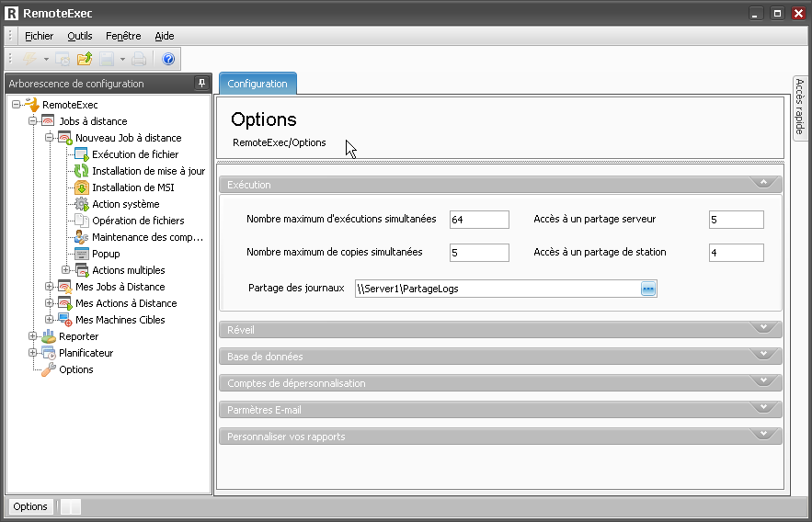This screenshot has width=812, height=522.
Task: Click the print toolbar icon
Action: tap(139, 59)
